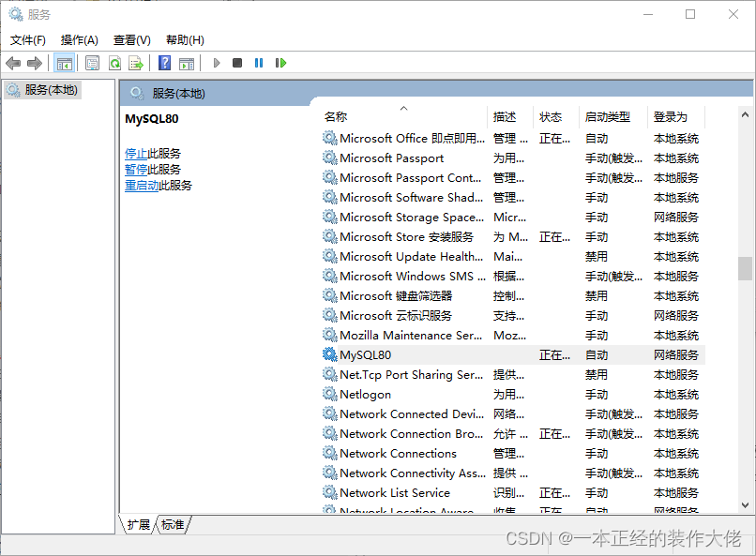This screenshot has height=556, width=756.
Task: Click gear icon of Microsoft Update Health row
Action: 330,256
